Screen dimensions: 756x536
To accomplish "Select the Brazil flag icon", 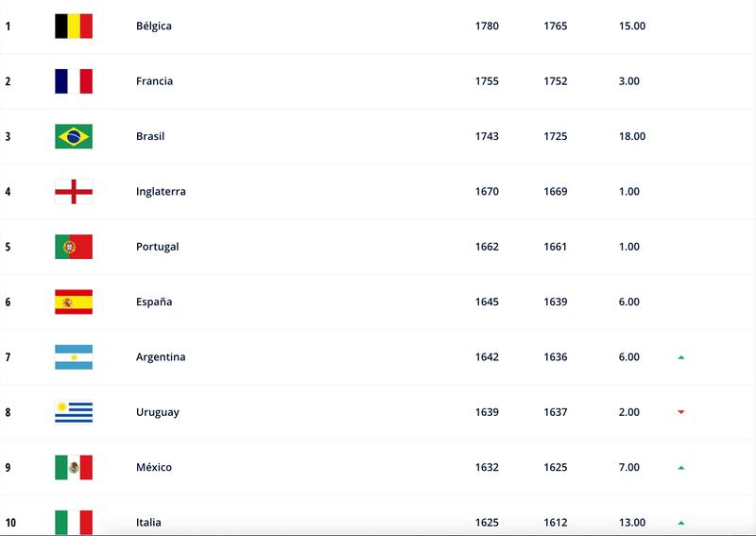I will coord(74,136).
